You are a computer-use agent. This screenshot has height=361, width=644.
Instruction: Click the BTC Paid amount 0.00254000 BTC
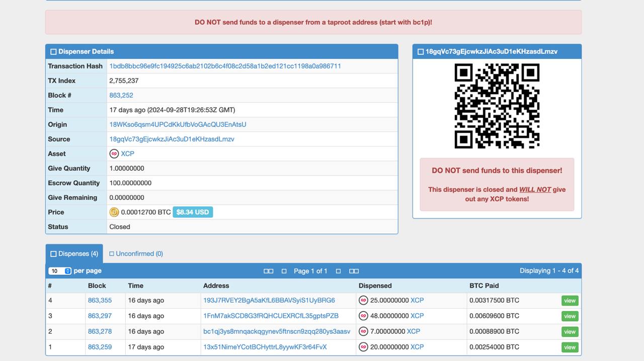pos(494,347)
